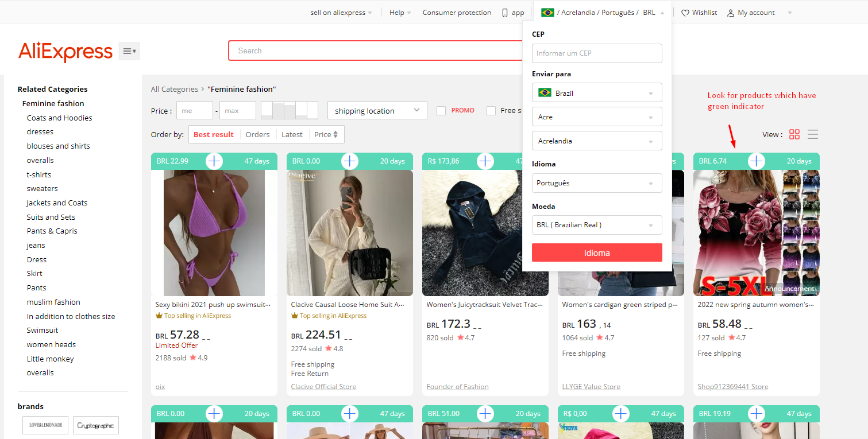The image size is (868, 439).
Task: Click the crown icon under Clacive Home Suit listing
Action: pyautogui.click(x=295, y=316)
